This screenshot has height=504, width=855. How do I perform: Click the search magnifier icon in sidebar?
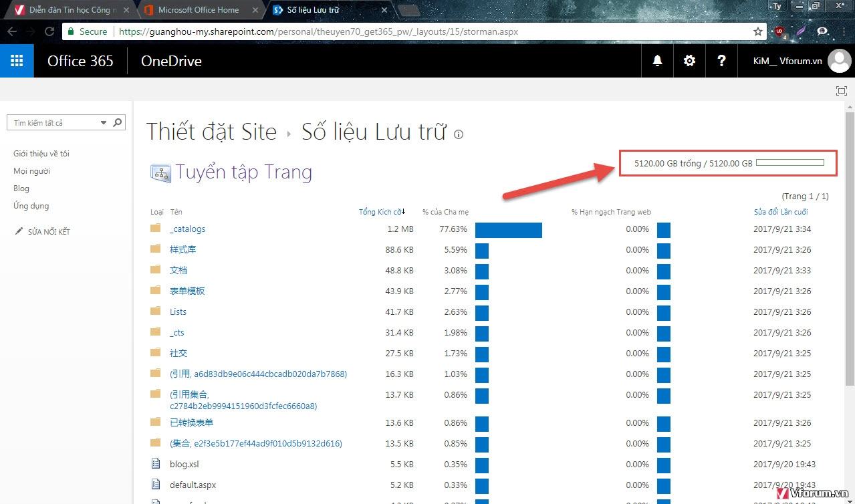coord(118,122)
